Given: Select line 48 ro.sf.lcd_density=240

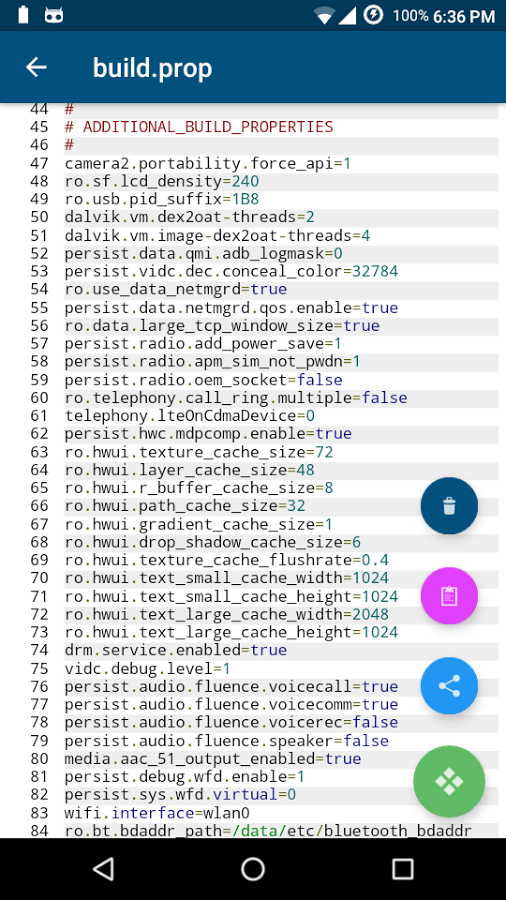Looking at the screenshot, I should point(162,182).
